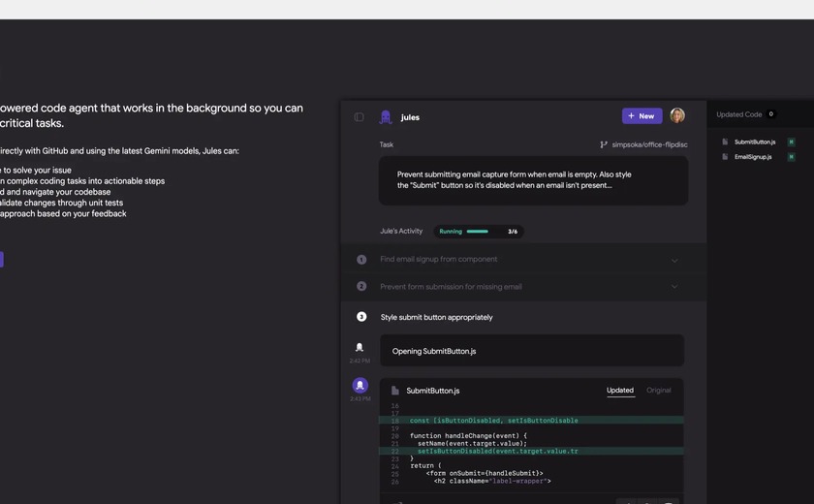Viewport: 814px width, 504px height.
Task: Click the grey Jules avatar at 2:42 PM
Action: [360, 347]
